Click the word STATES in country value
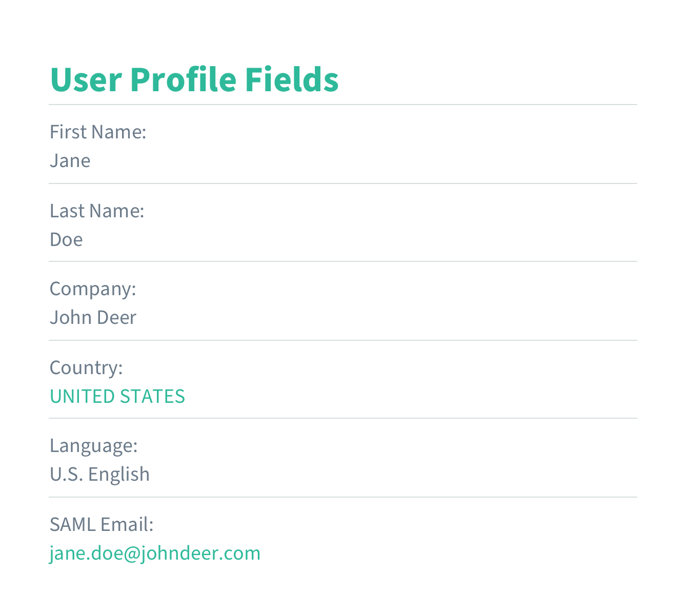This screenshot has height=616, width=685. coord(152,396)
